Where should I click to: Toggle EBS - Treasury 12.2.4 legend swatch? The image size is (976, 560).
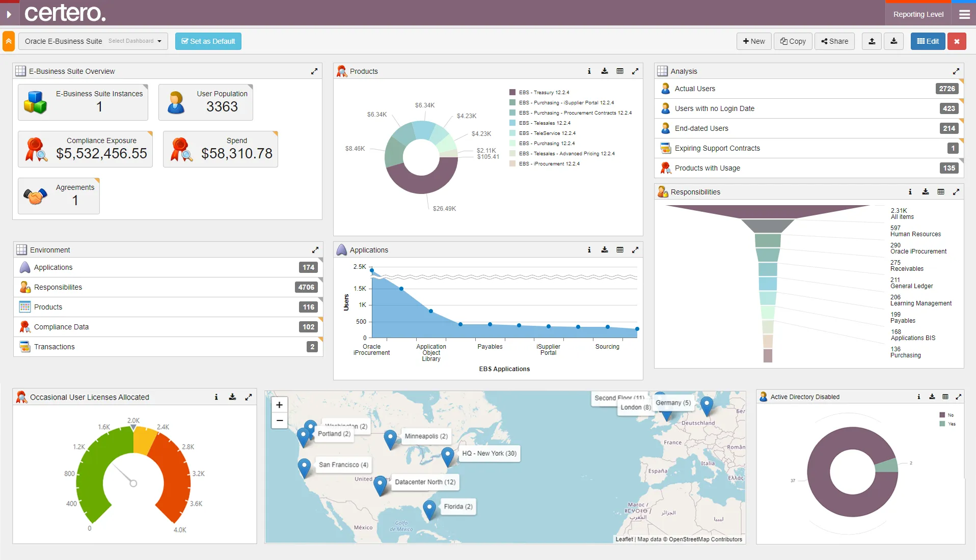point(512,92)
